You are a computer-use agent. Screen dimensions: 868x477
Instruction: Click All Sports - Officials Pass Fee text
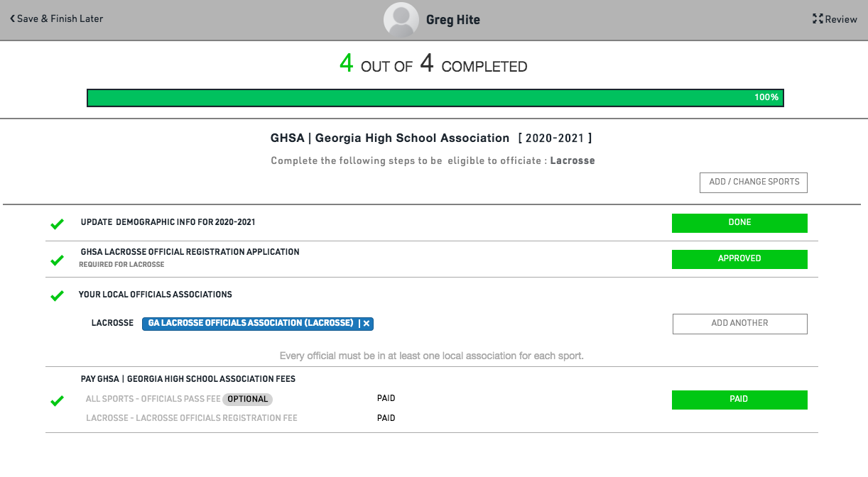coord(153,399)
